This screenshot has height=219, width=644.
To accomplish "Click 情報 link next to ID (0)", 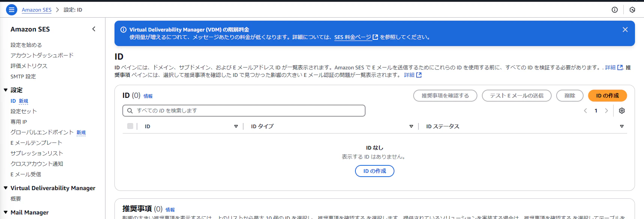I will 148,96.
